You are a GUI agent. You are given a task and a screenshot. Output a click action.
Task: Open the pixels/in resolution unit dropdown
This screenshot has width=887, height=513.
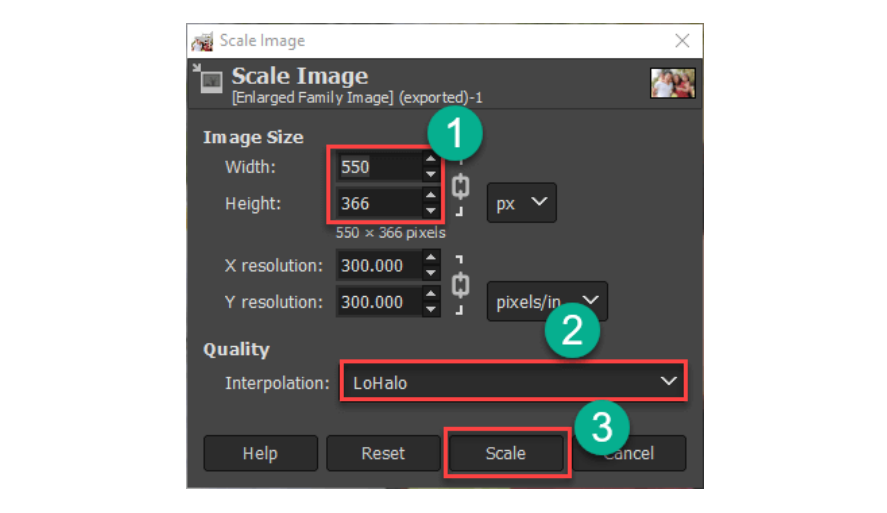[546, 301]
